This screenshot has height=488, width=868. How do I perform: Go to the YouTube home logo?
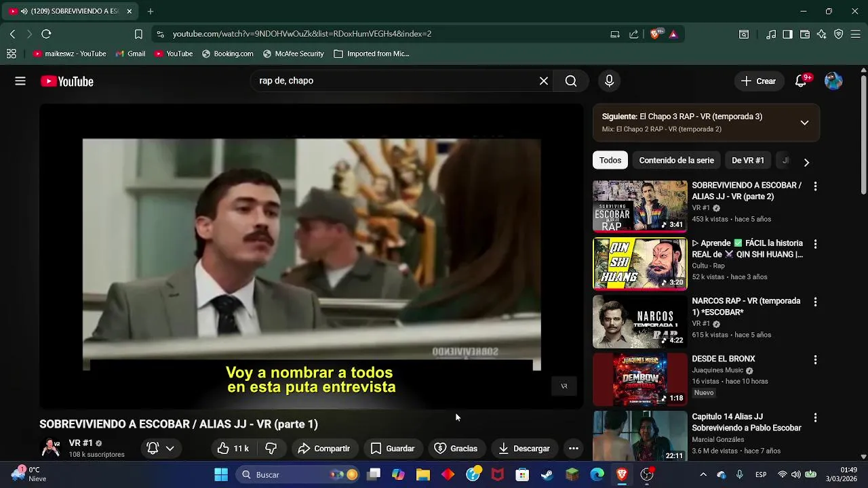66,81
